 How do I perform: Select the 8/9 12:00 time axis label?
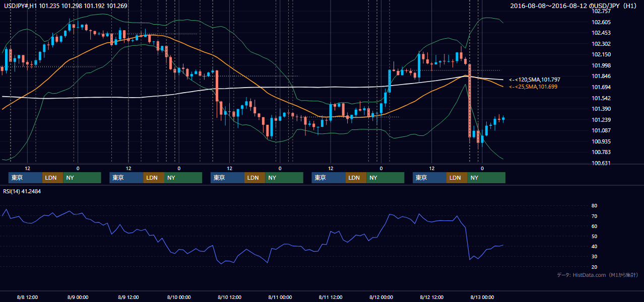[x=128, y=297]
